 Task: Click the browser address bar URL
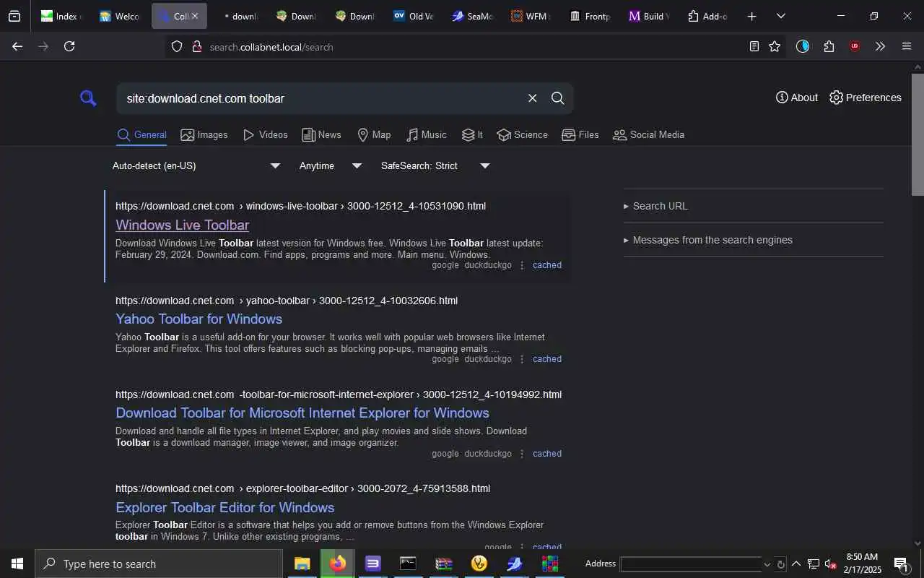click(x=271, y=47)
